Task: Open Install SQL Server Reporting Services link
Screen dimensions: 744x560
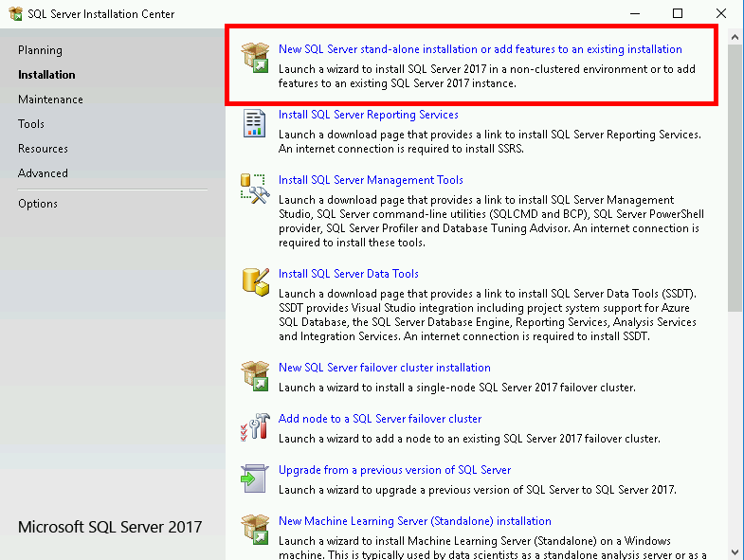Action: (x=368, y=115)
